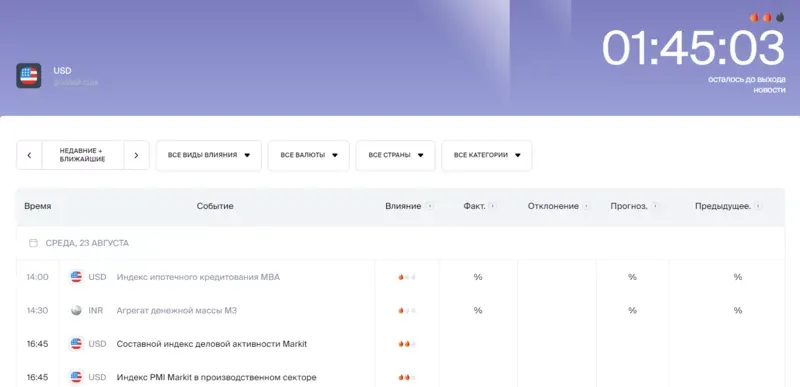The height and width of the screenshot is (387, 800).
Task: Click the Событие column header
Action: [x=215, y=206]
